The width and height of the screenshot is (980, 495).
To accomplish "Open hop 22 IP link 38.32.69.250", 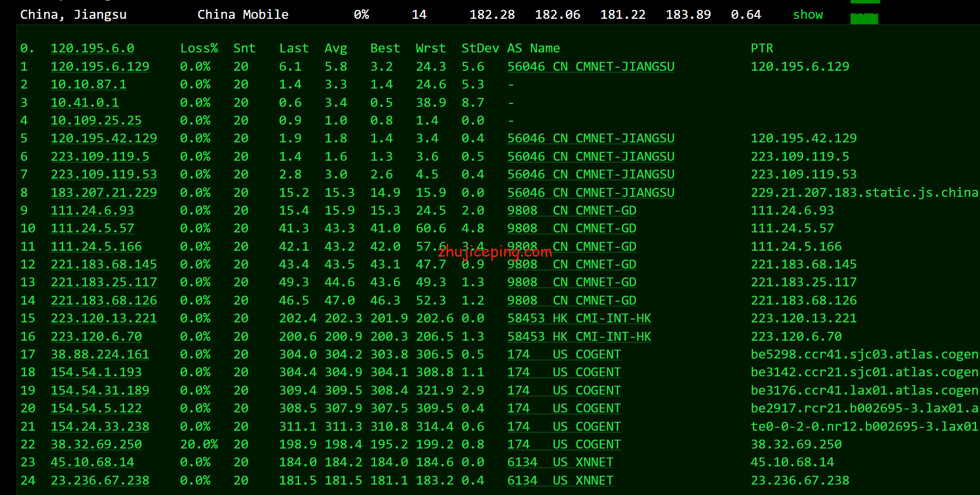I will [96, 445].
